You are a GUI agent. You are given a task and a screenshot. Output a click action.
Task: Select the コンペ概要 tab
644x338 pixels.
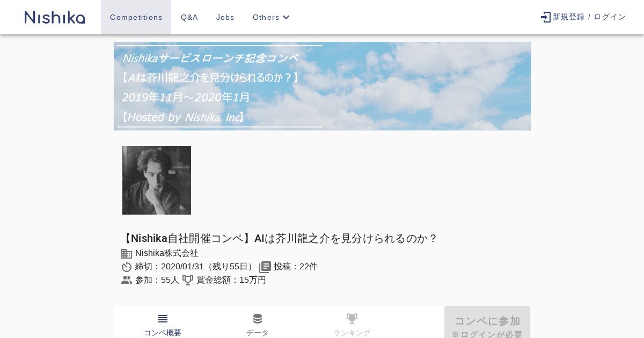(x=163, y=325)
